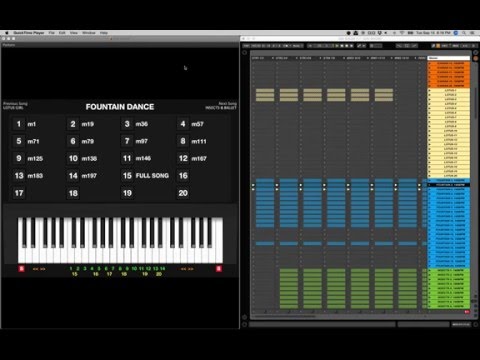This screenshot has height=360, width=480.
Task: Click empty section slot 20
Action: (183, 193)
